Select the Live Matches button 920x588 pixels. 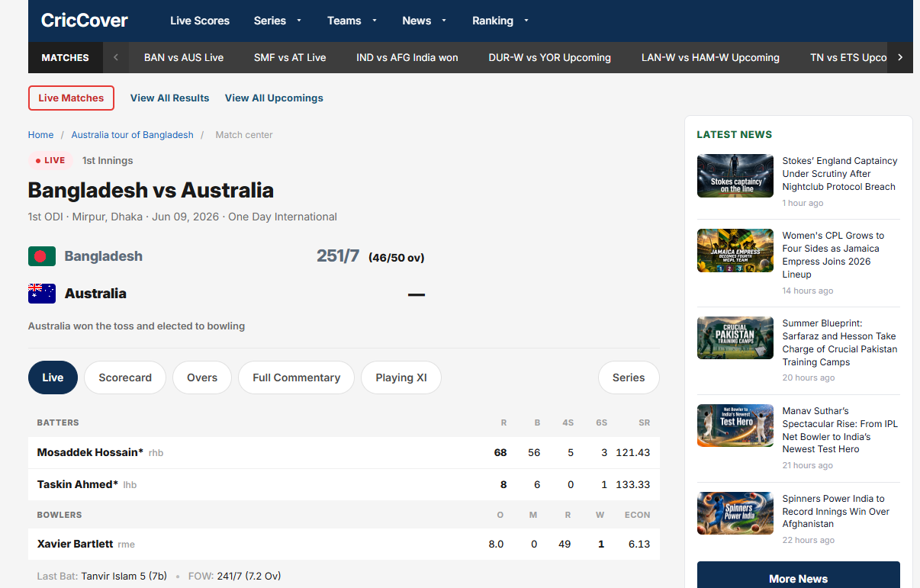71,98
